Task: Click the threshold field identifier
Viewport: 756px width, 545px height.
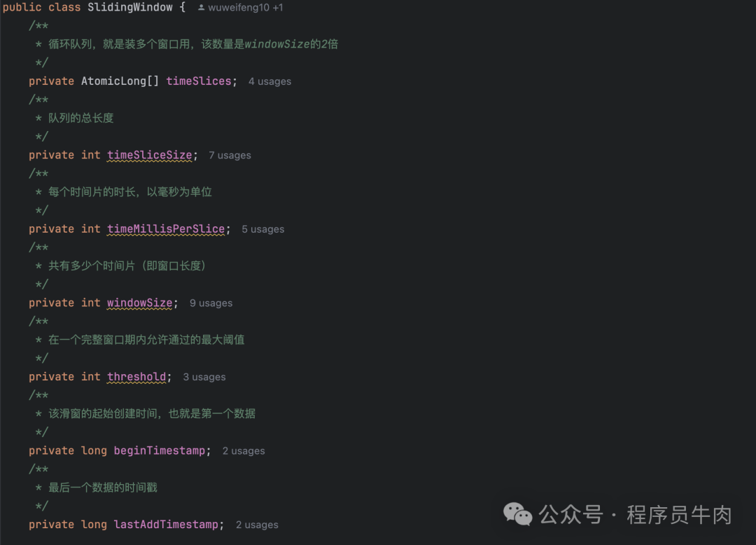Action: pyautogui.click(x=136, y=377)
